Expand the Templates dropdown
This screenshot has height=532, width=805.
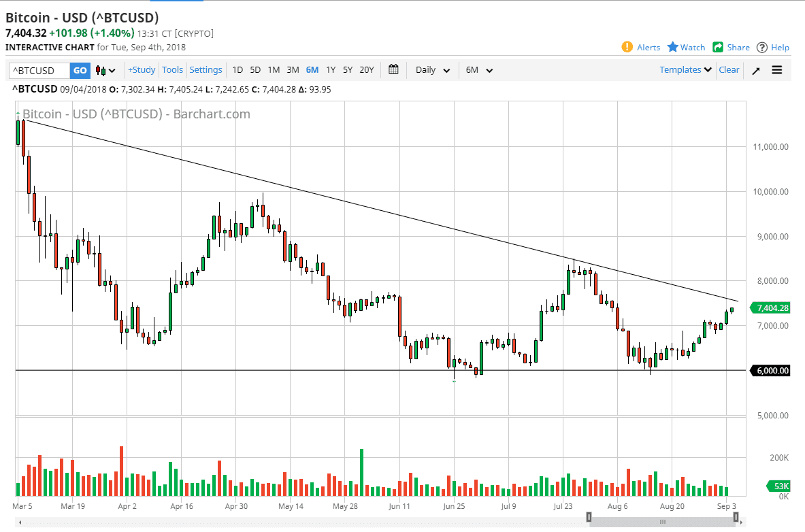(685, 69)
